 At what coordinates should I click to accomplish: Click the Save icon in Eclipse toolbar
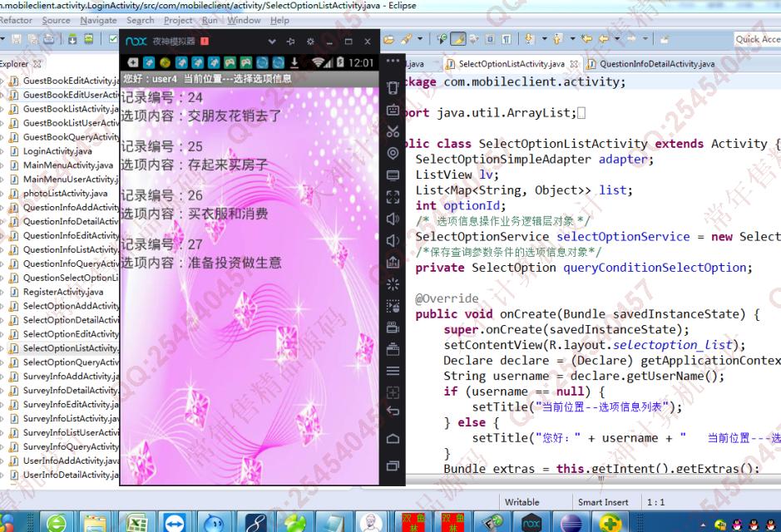[17, 39]
